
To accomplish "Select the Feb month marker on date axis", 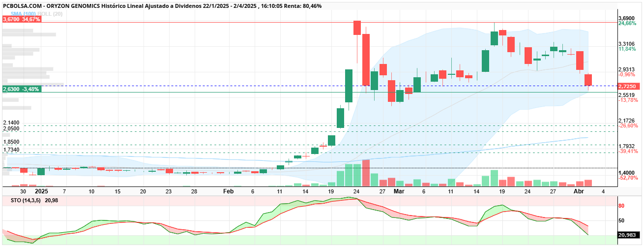I will point(229,191).
